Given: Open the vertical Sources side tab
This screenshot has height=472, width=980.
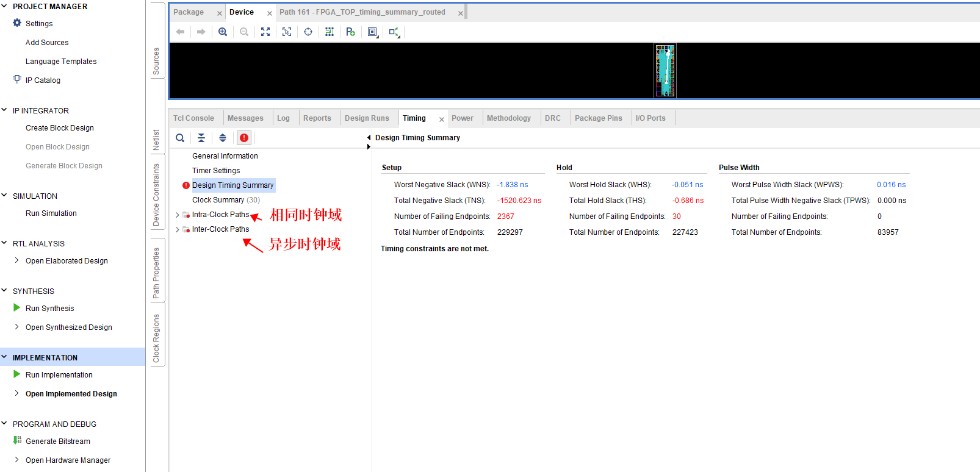Looking at the screenshot, I should coord(157,61).
